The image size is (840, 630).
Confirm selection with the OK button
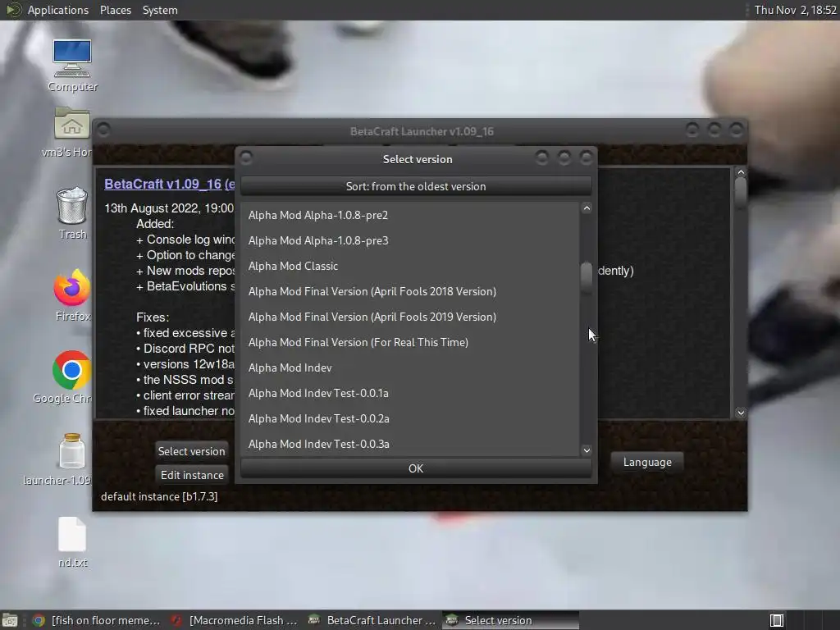[x=416, y=468]
